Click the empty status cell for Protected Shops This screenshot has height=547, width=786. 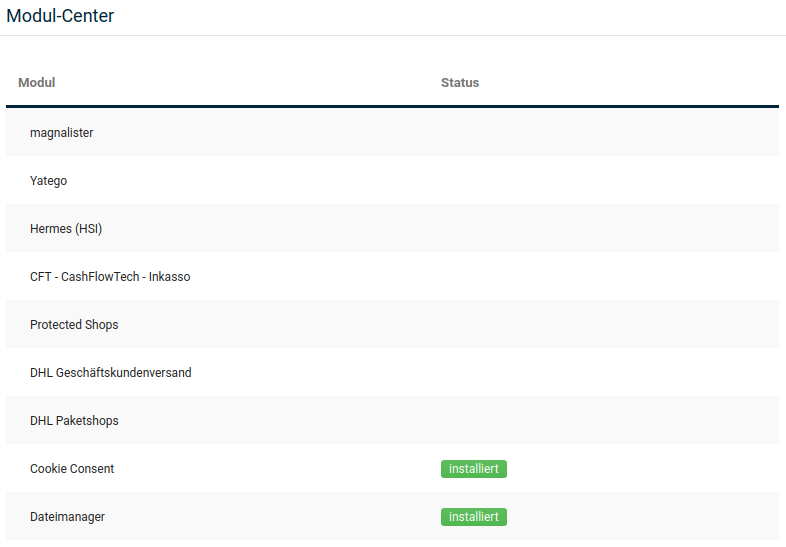pyautogui.click(x=600, y=325)
